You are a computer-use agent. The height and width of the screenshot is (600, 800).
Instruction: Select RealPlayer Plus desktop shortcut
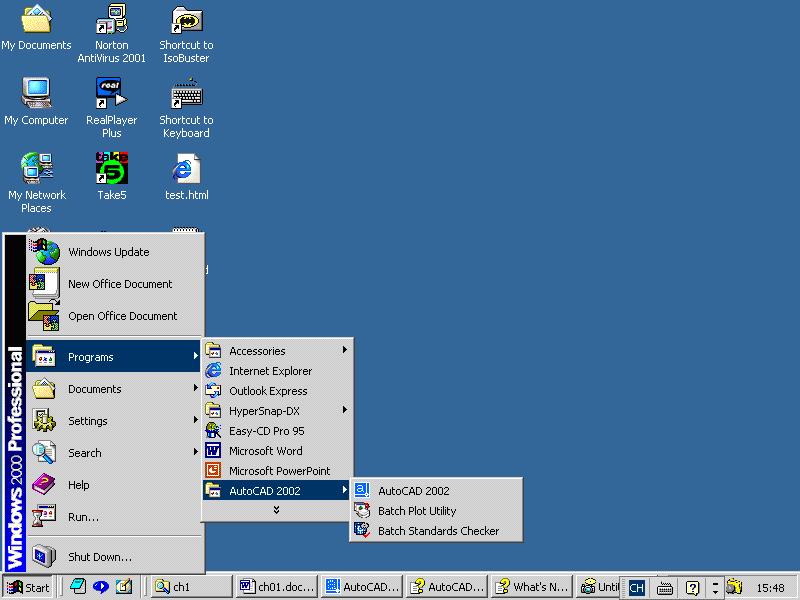pos(111,107)
